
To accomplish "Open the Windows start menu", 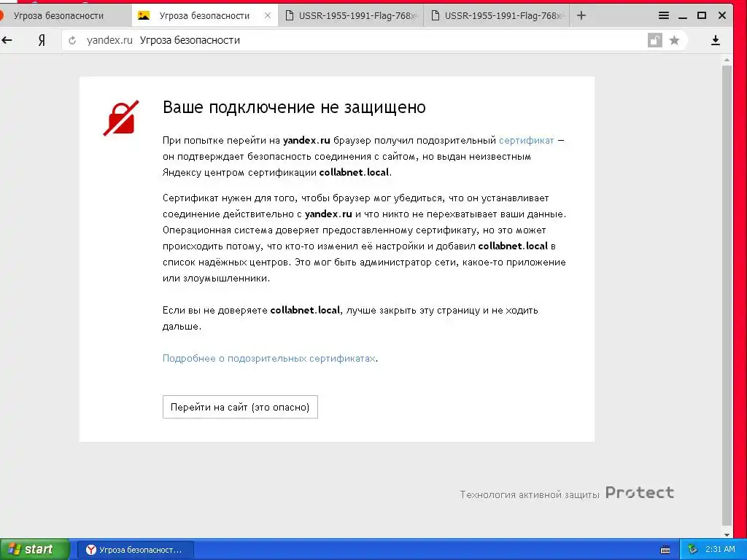I will 34,550.
